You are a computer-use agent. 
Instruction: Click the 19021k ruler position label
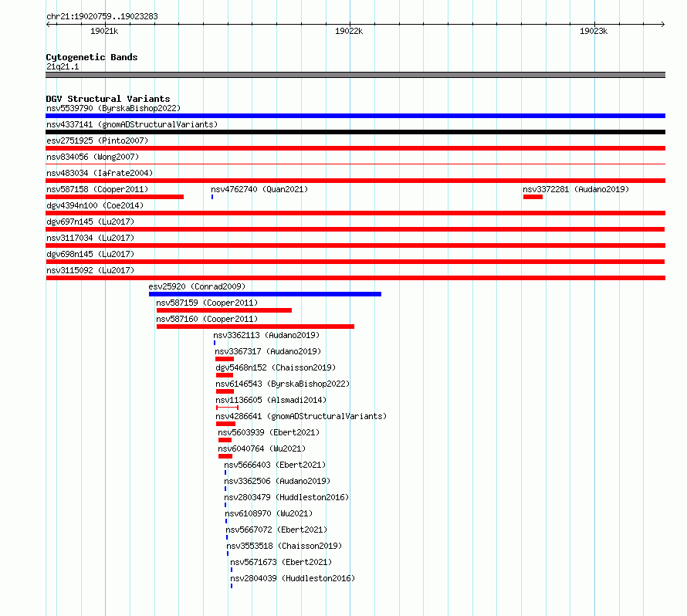pos(104,31)
